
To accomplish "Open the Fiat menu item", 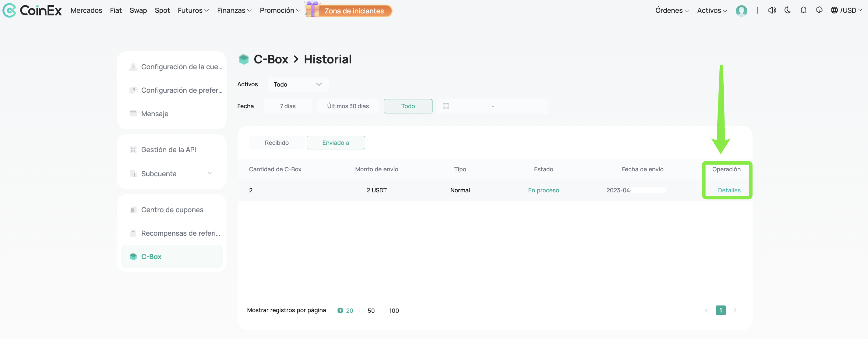I will click(x=115, y=10).
